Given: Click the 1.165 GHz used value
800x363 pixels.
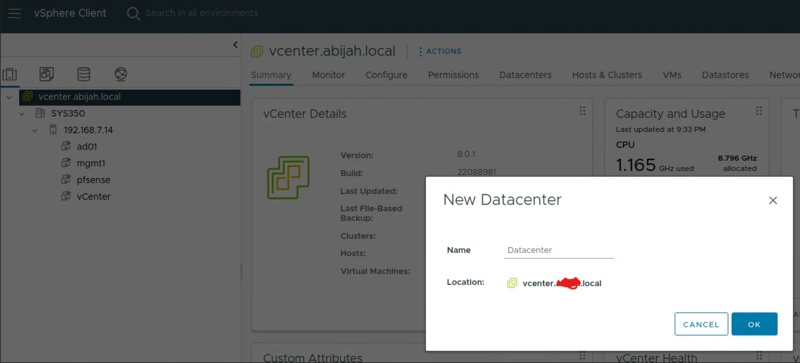Looking at the screenshot, I should [x=655, y=165].
